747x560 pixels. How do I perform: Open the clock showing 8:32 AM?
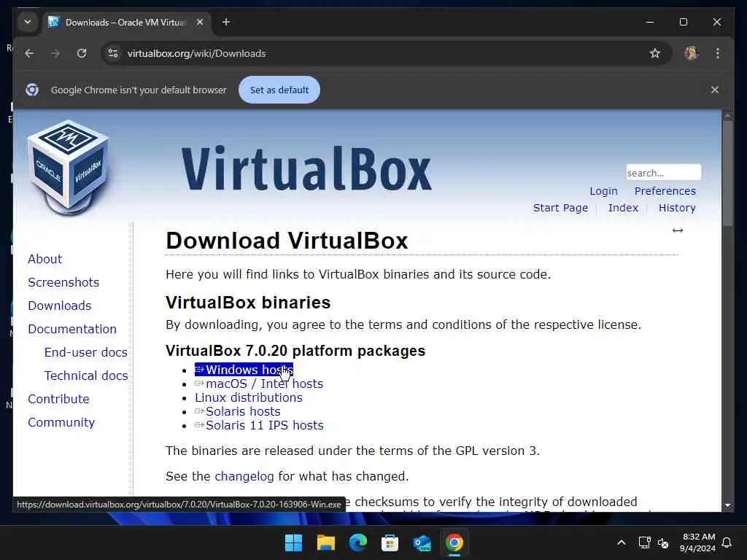698,542
